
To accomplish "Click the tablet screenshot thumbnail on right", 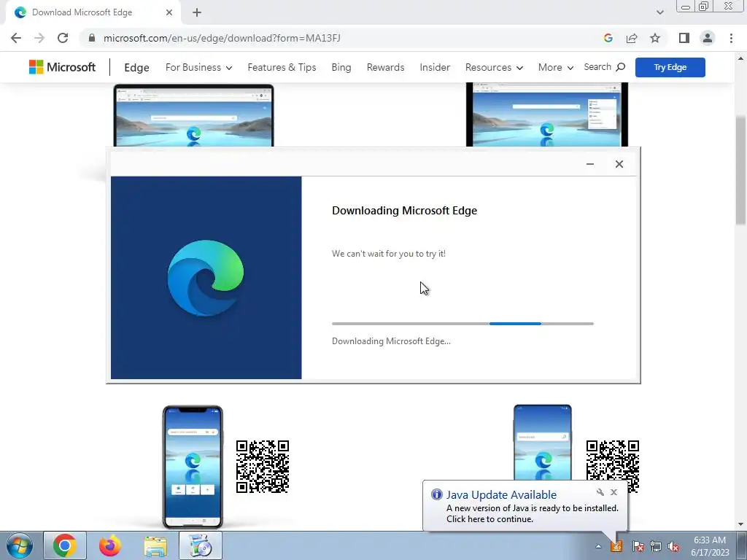I will (547, 114).
